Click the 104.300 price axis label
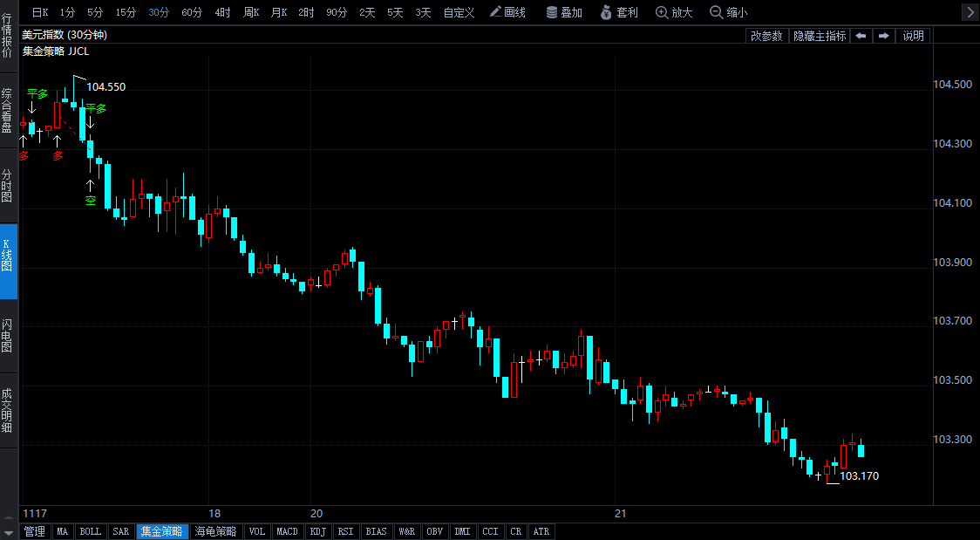The image size is (980, 540). click(952, 144)
